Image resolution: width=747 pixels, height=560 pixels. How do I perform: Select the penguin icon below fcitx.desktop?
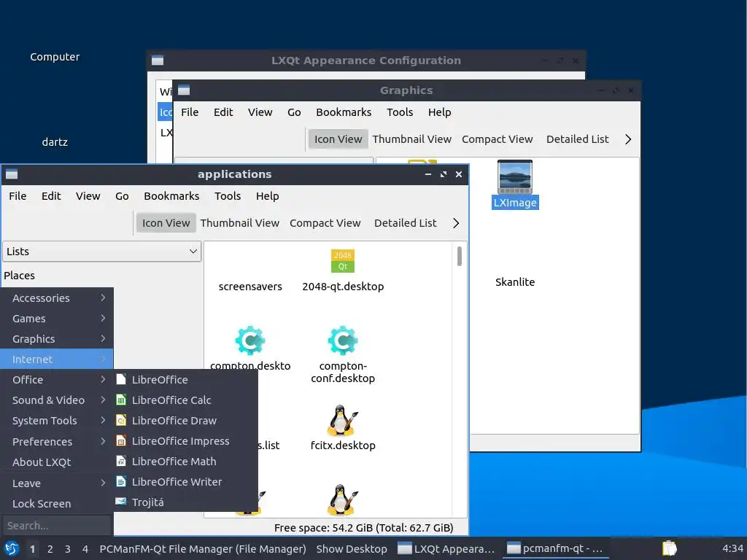(x=343, y=499)
